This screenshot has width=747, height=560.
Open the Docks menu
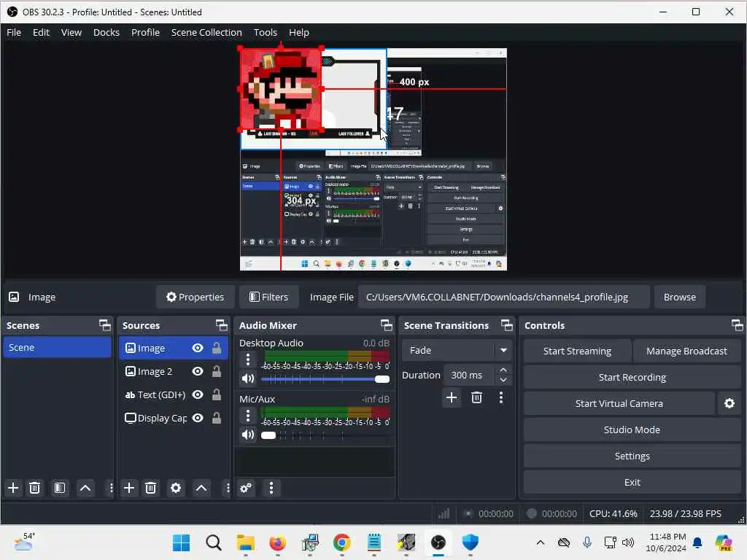pyautogui.click(x=107, y=32)
